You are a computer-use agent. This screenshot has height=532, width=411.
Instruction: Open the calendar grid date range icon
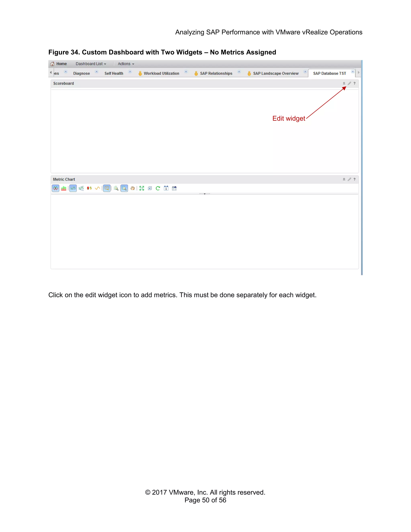pos(174,188)
